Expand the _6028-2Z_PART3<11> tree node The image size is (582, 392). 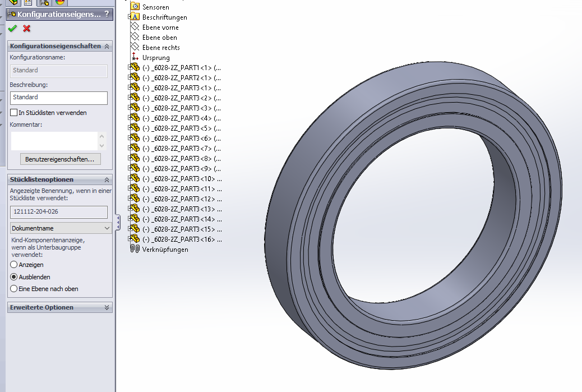[130, 188]
